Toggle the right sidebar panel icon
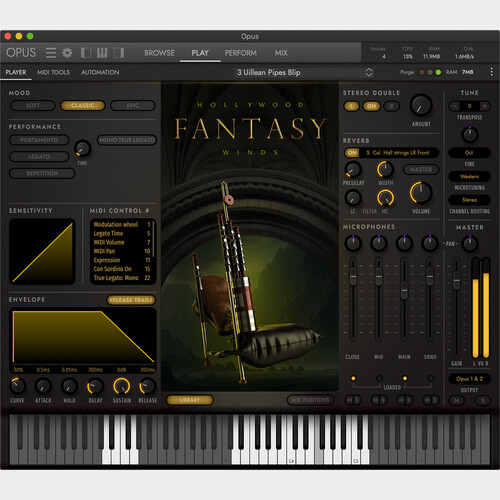The height and width of the screenshot is (500, 500). click(x=119, y=53)
